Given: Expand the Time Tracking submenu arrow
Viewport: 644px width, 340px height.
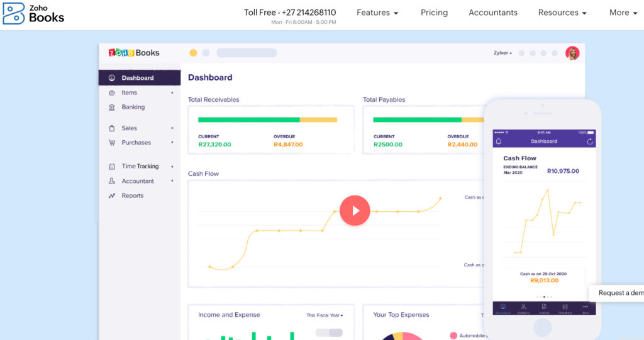Looking at the screenshot, I should pyautogui.click(x=172, y=167).
